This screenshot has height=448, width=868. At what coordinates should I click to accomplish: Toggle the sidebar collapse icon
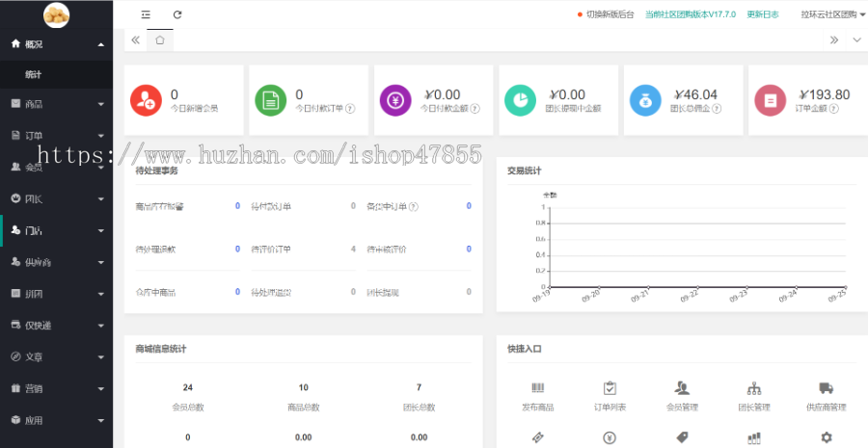click(x=146, y=15)
